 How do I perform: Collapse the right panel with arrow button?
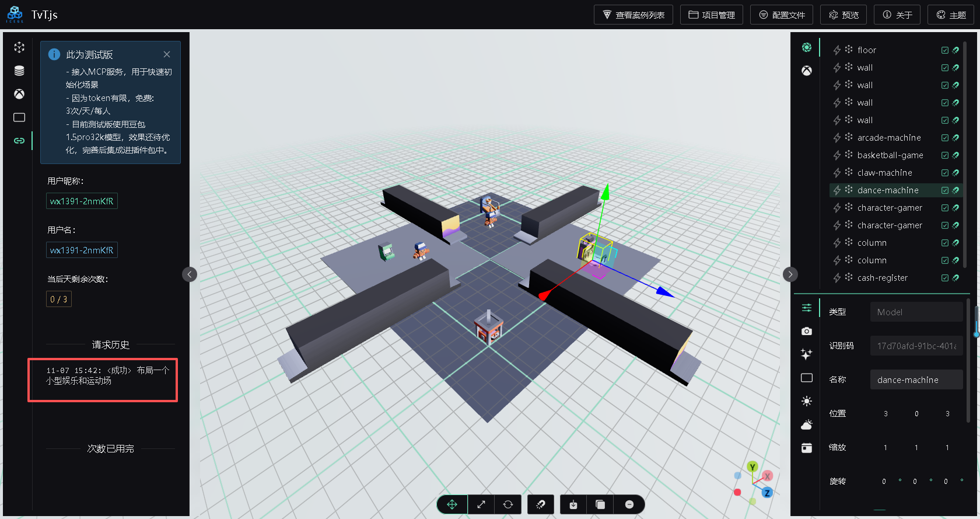tap(790, 274)
